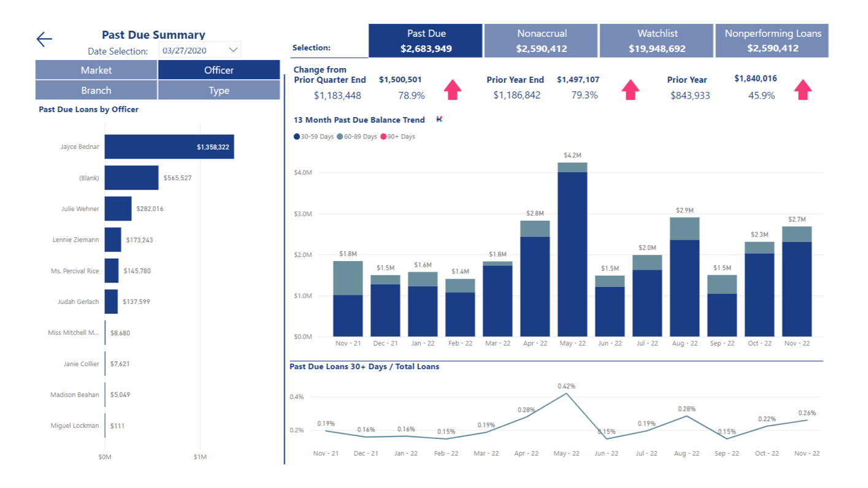Select the Past Due $2,683,949 card
This screenshot has width=868, height=488.
[426, 40]
